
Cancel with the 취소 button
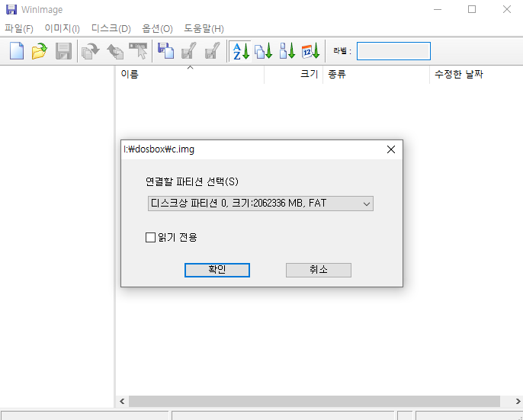coord(319,270)
